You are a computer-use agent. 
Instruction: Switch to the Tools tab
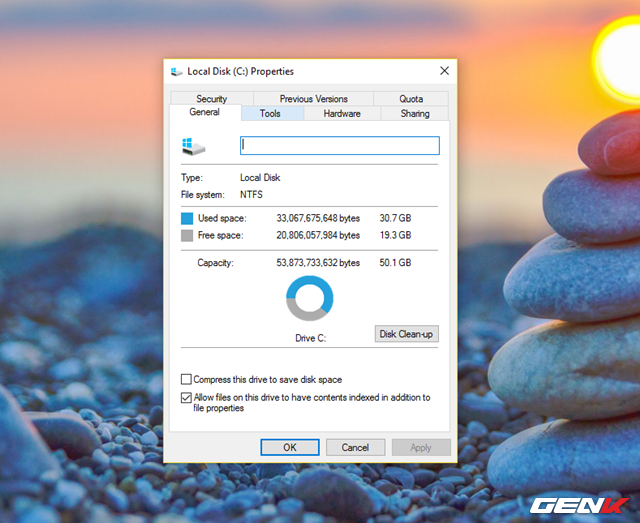pos(270,114)
